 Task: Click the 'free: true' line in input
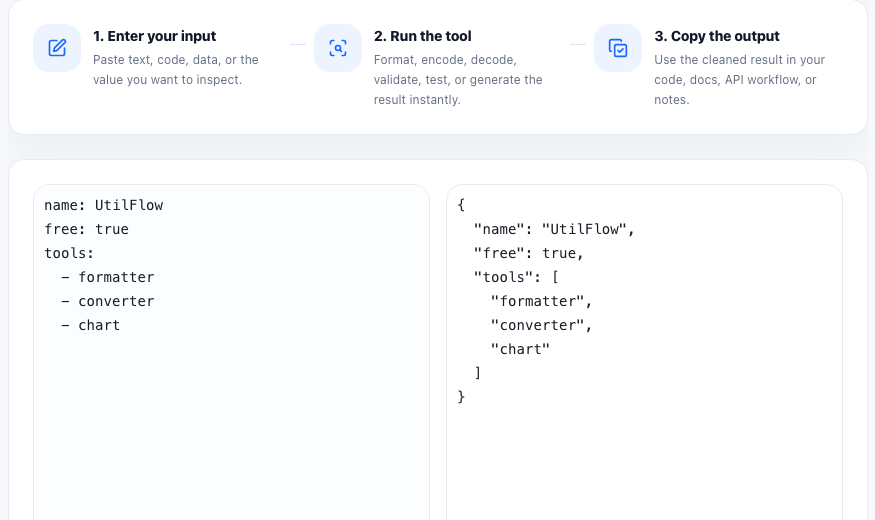coord(86,229)
